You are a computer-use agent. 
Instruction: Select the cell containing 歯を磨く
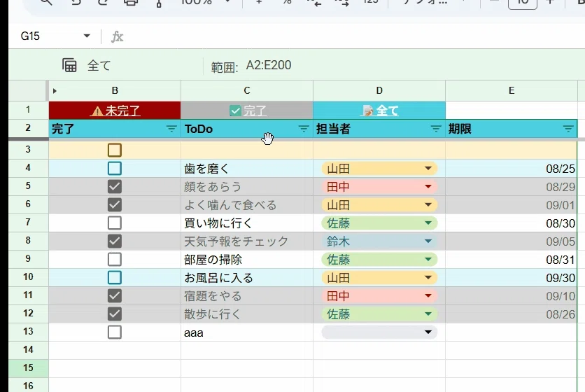pyautogui.click(x=247, y=169)
